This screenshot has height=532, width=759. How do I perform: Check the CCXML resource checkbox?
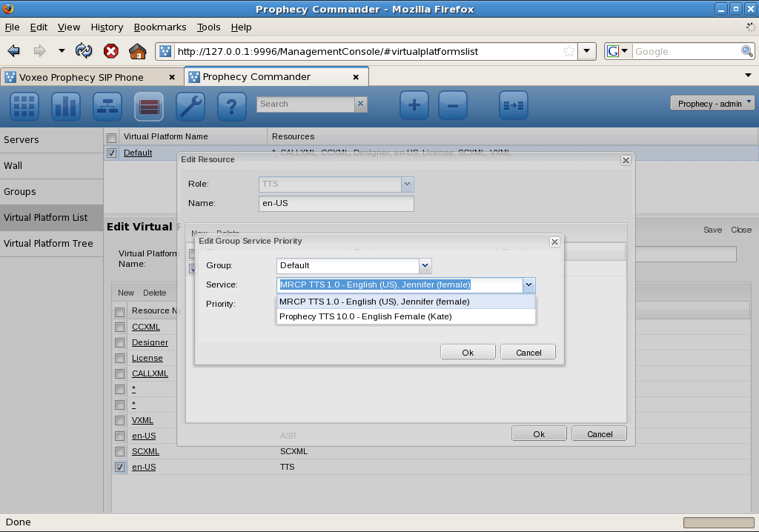click(x=119, y=327)
